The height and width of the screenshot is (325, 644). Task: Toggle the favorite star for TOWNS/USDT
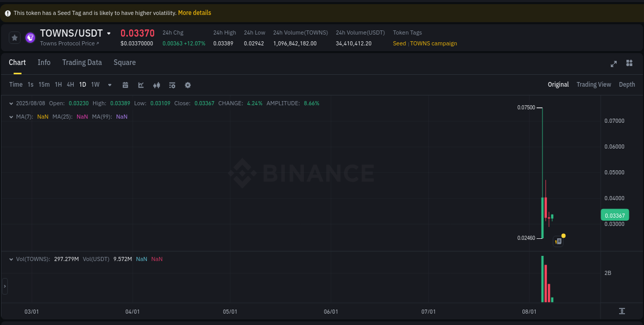(14, 37)
